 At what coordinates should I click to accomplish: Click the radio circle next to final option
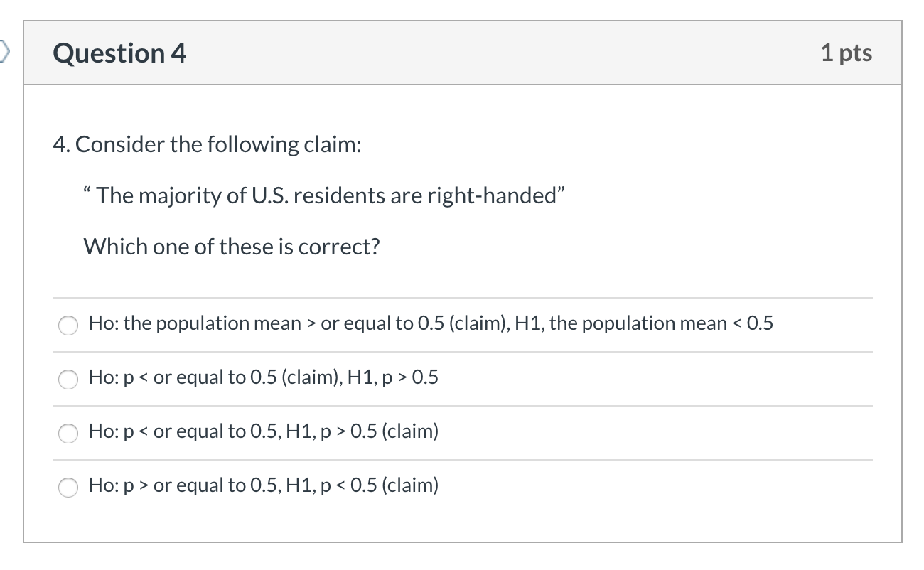pyautogui.click(x=68, y=488)
